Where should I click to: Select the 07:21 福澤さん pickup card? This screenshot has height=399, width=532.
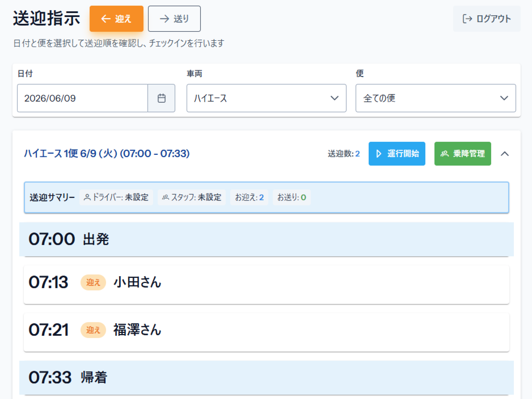click(266, 332)
